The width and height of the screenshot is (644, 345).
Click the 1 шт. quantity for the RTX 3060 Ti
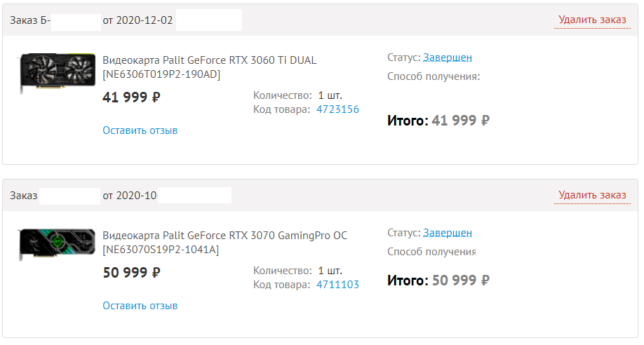coord(330,95)
